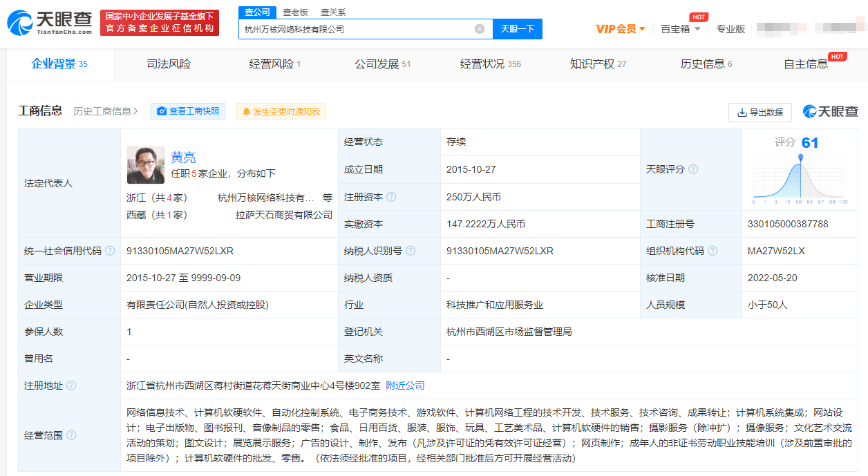The height and width of the screenshot is (476, 868).
Task: Click the Tianyancha logo in header
Action: tap(50, 23)
